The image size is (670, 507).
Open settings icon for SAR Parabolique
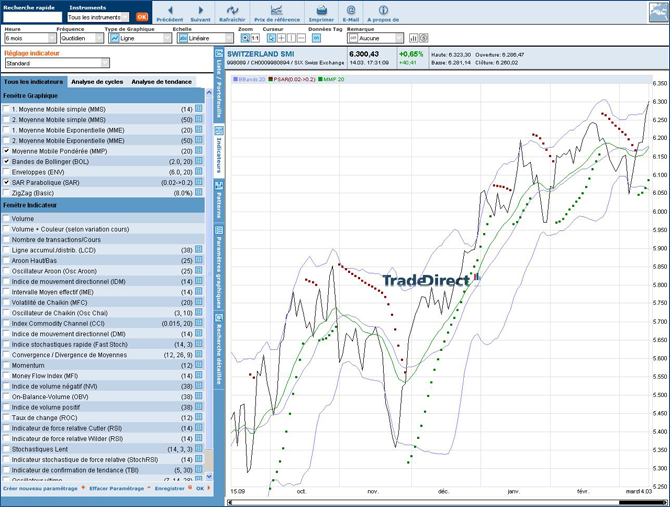199,182
